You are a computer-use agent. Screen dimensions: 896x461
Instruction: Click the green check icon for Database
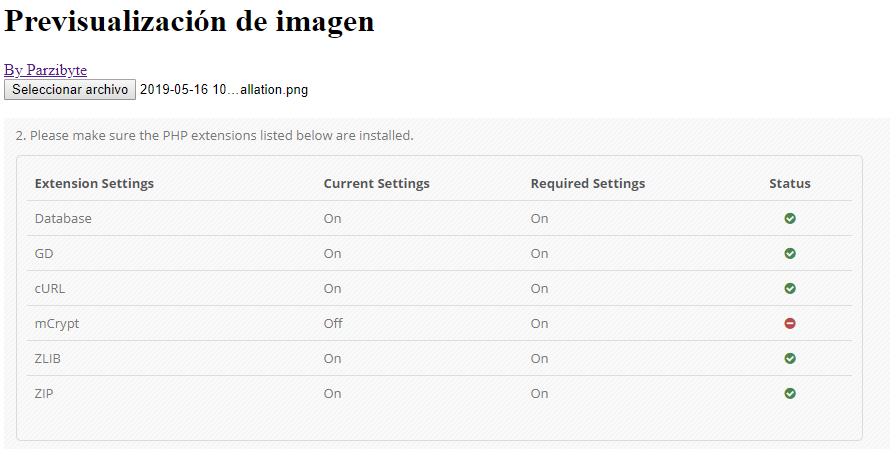[x=790, y=218]
